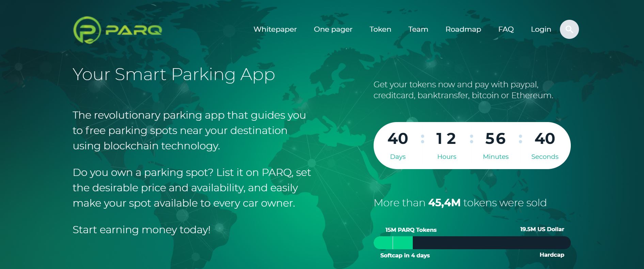This screenshot has width=644, height=269.
Task: Go to the One pager page
Action: tap(333, 29)
